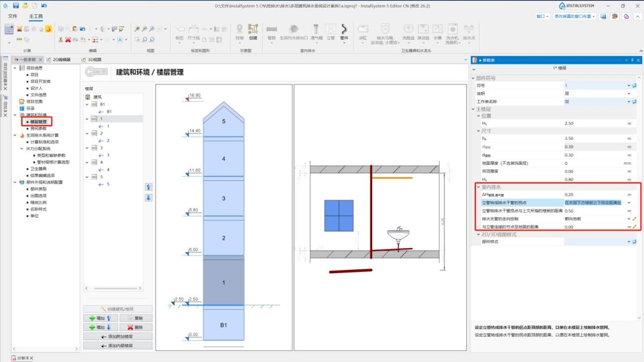Click the save disk icon in title bar
644x362 pixels.
tap(15, 5)
